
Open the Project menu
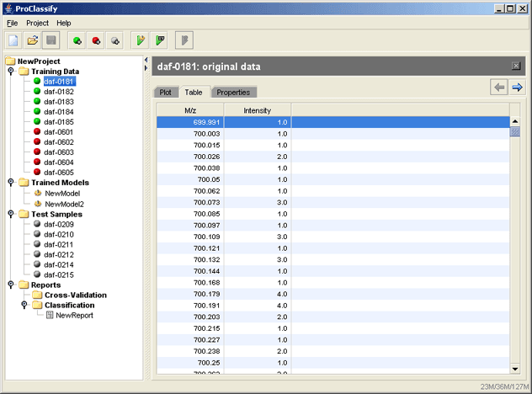(37, 23)
